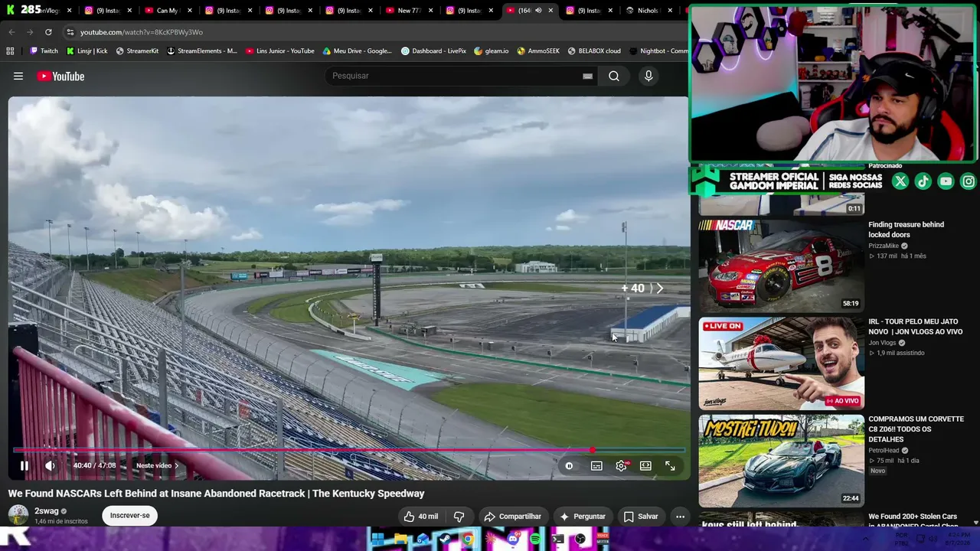Enter fullscreen mode
This screenshot has height=551, width=980.
click(x=670, y=465)
